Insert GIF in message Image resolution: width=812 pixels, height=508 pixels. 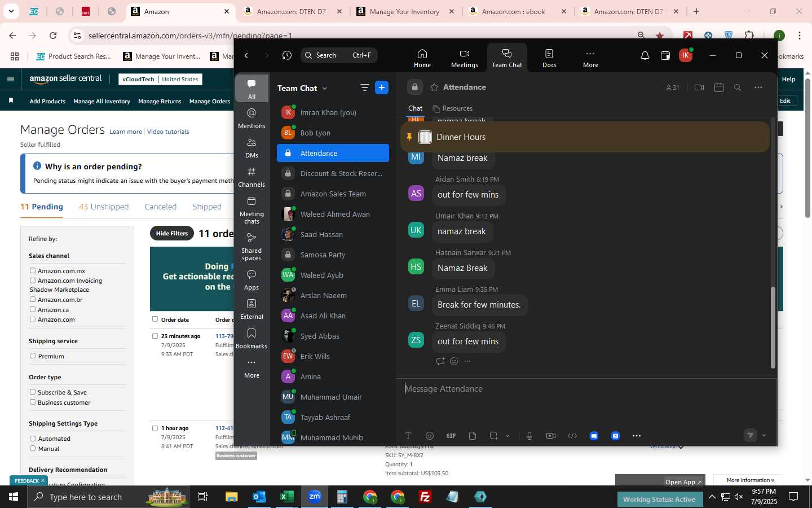[451, 436]
